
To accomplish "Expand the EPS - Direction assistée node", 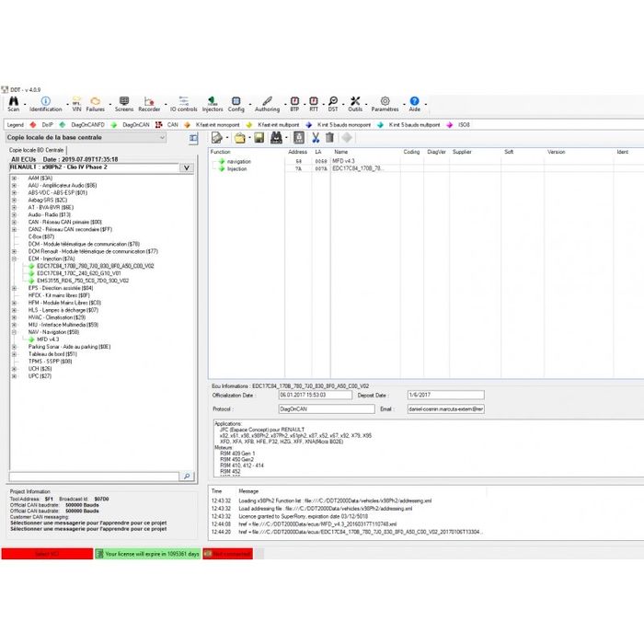I will pos(14,288).
